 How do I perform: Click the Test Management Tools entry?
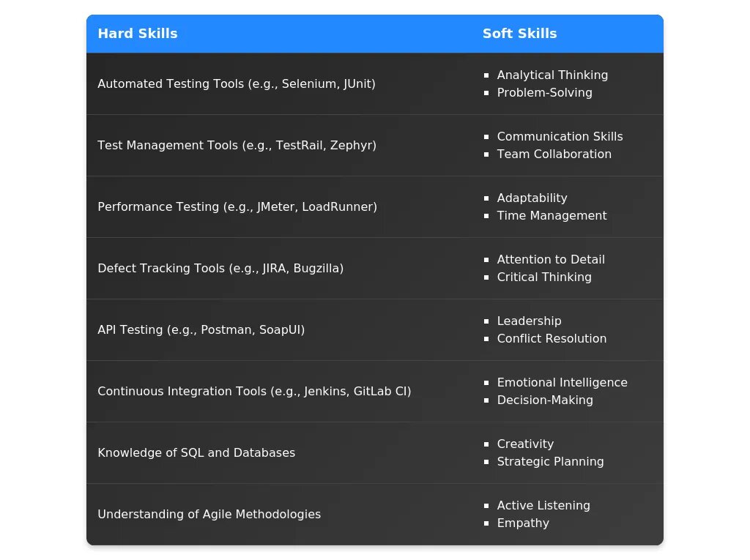click(x=237, y=146)
